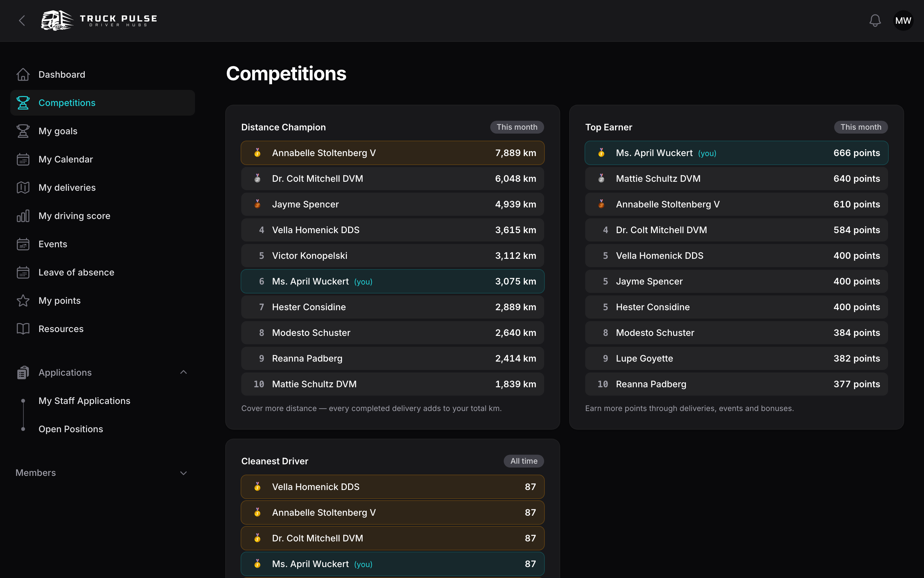This screenshot has height=578, width=924.
Task: Navigate to My deliveries
Action: (x=102, y=188)
